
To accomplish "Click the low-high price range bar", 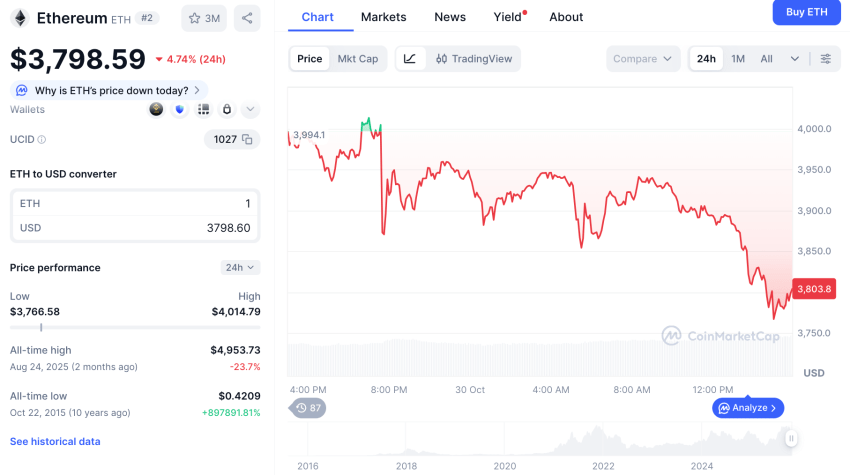I will [x=135, y=328].
